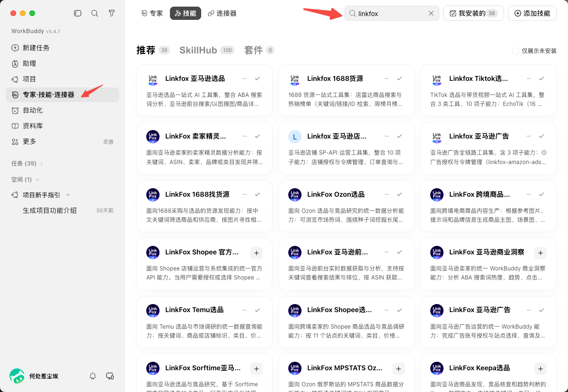Click 灵感 label next to 更多
Image resolution: width=568 pixels, height=392 pixels.
click(x=108, y=142)
